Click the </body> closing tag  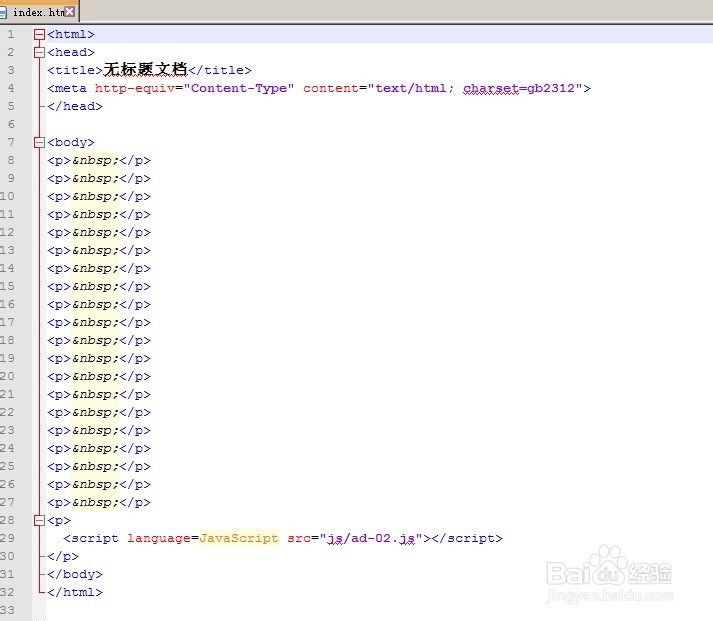(75, 574)
